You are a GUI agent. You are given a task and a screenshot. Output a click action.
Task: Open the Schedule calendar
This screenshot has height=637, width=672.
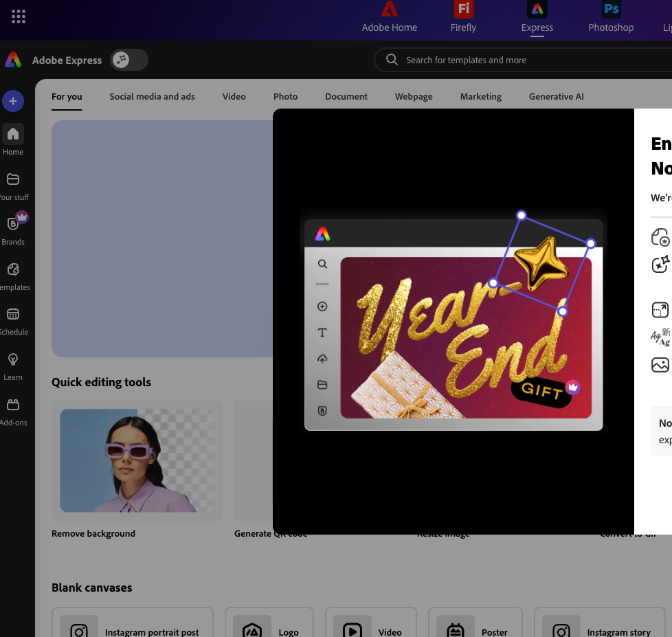[13, 320]
